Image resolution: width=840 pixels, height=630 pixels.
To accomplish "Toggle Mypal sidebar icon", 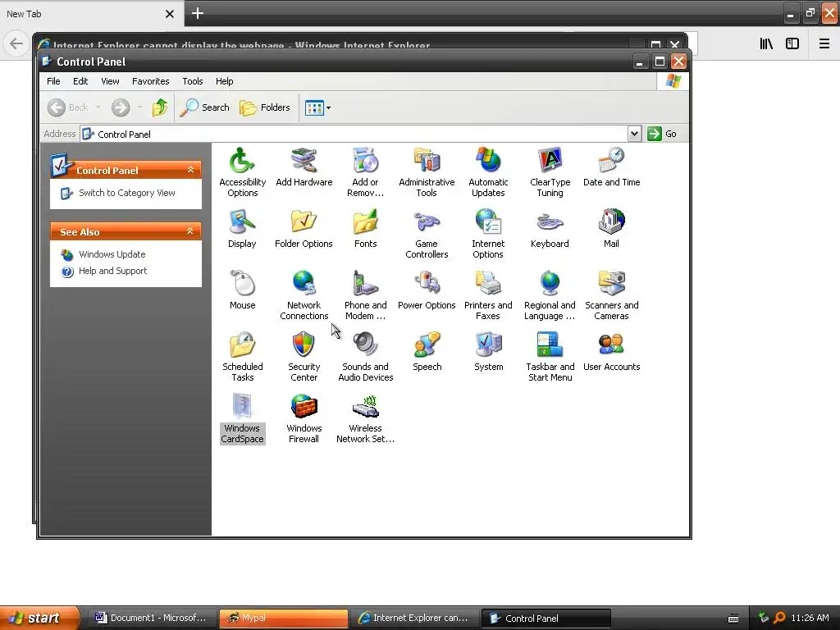I will (x=792, y=43).
